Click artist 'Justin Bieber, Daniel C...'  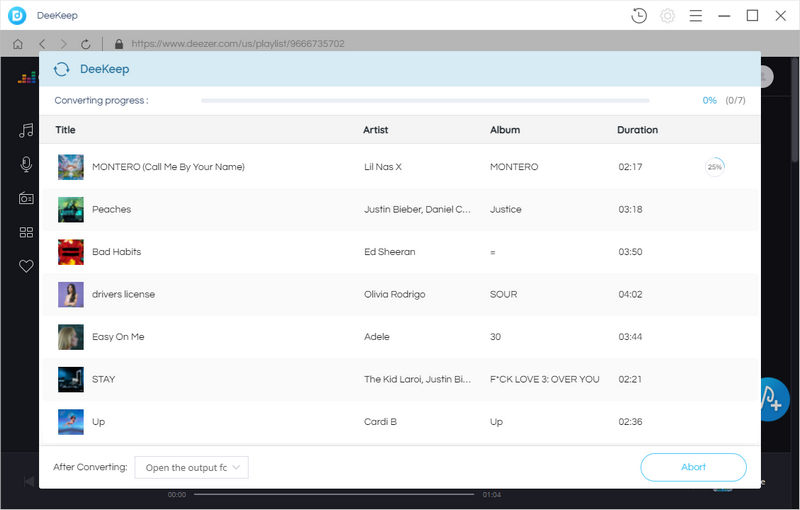(417, 209)
